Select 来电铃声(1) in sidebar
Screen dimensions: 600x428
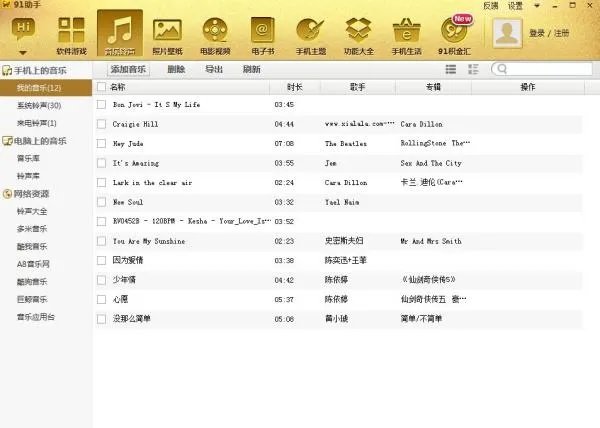tap(36, 123)
